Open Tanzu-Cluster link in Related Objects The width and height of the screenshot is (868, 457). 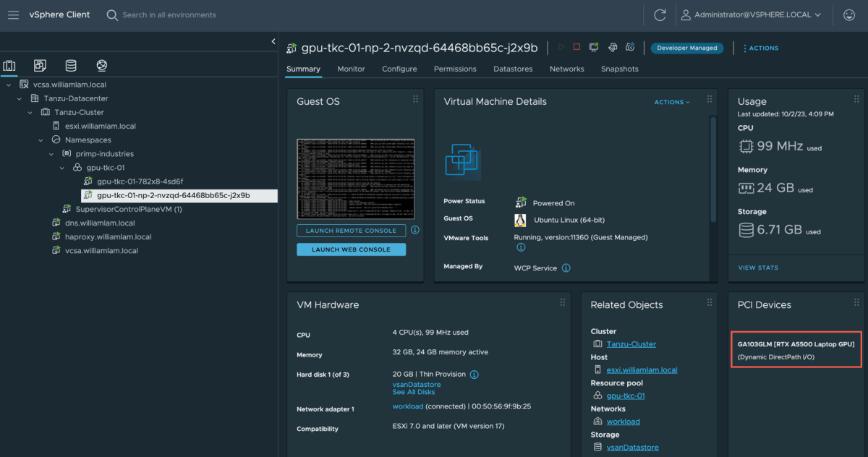(631, 344)
